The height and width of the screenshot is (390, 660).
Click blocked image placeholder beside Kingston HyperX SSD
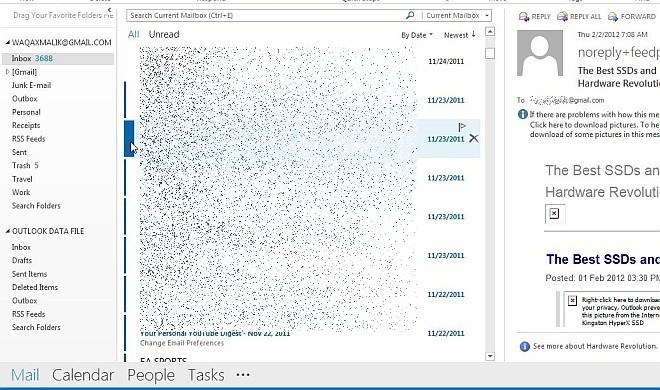[x=572, y=300]
